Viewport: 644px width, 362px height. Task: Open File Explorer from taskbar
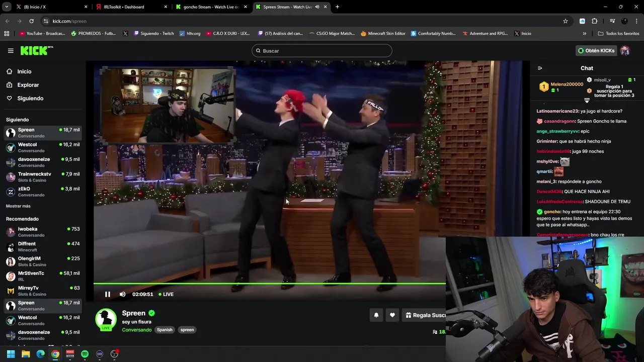coord(26,354)
